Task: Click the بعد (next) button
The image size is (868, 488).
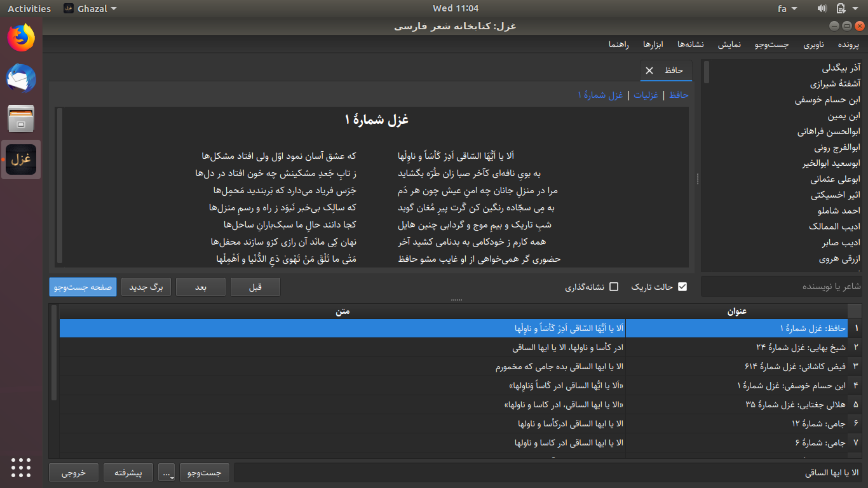Action: pyautogui.click(x=200, y=287)
